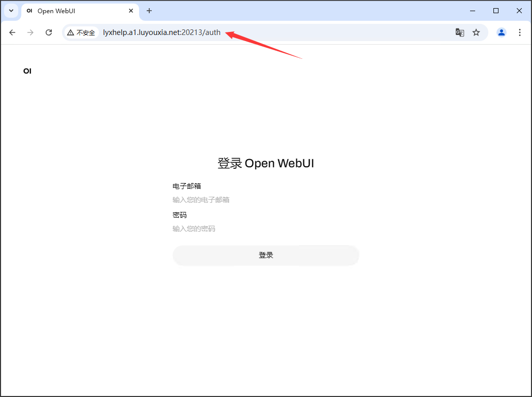Open a new tab with plus button
This screenshot has height=397, width=532.
click(149, 11)
